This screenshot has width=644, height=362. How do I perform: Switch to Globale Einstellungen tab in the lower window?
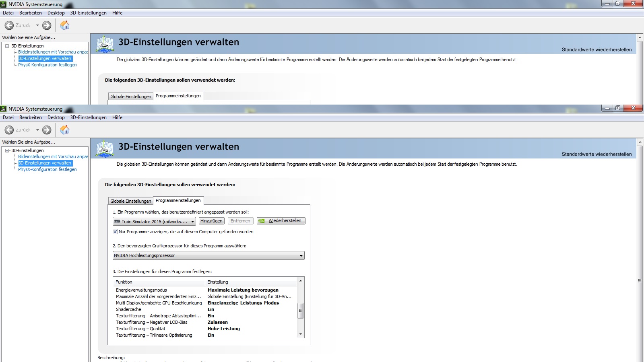click(x=131, y=201)
